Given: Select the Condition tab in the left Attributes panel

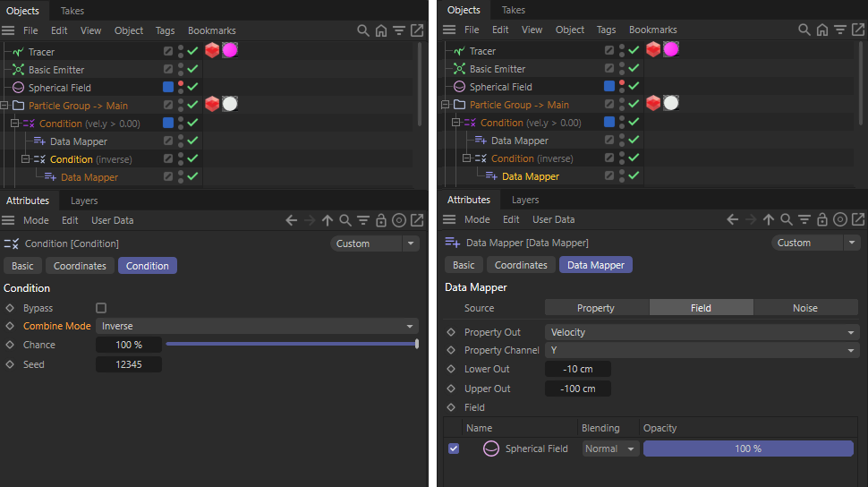Looking at the screenshot, I should [x=148, y=266].
